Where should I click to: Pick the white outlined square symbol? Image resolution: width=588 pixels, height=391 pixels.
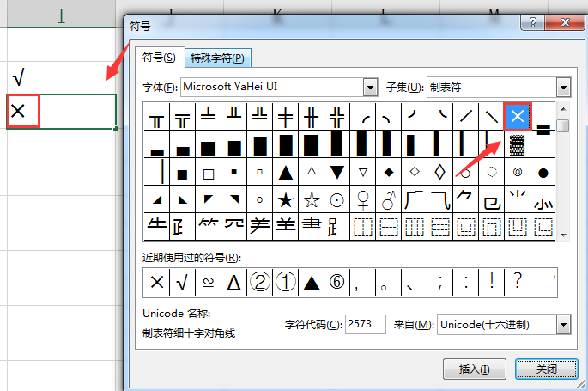pyautogui.click(x=208, y=174)
